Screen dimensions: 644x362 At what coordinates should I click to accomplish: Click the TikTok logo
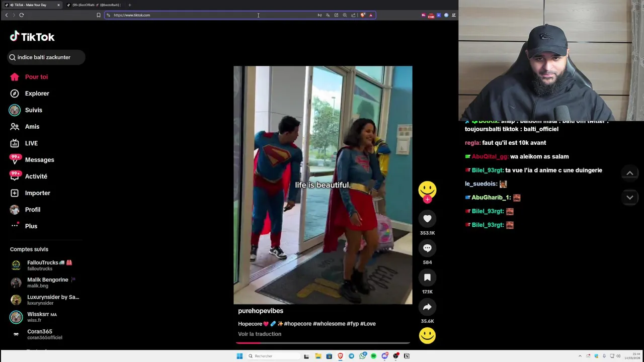coord(32,37)
